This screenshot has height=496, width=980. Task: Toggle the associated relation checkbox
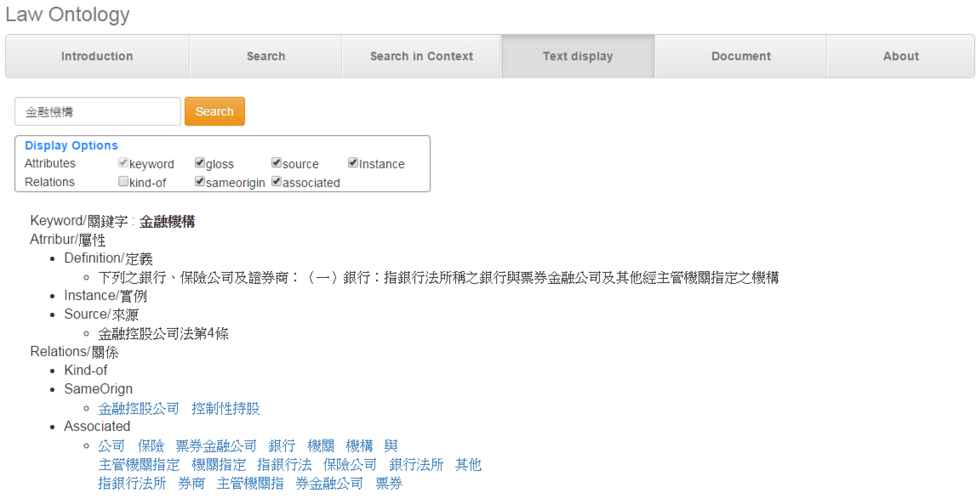click(x=276, y=181)
